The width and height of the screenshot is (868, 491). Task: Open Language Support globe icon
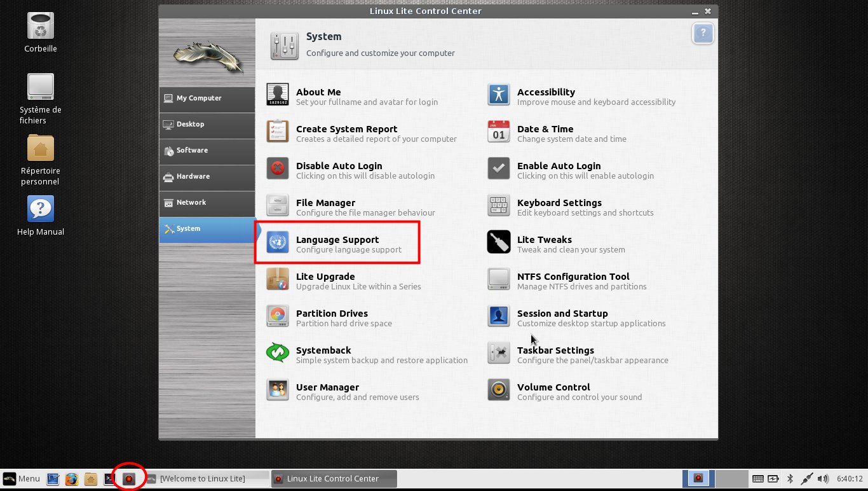click(x=278, y=242)
